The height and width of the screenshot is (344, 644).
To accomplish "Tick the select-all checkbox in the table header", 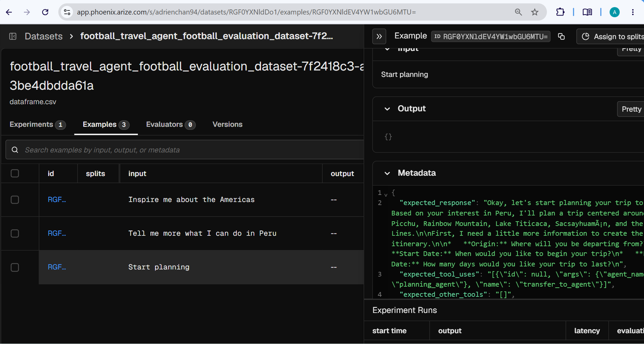I will [15, 173].
